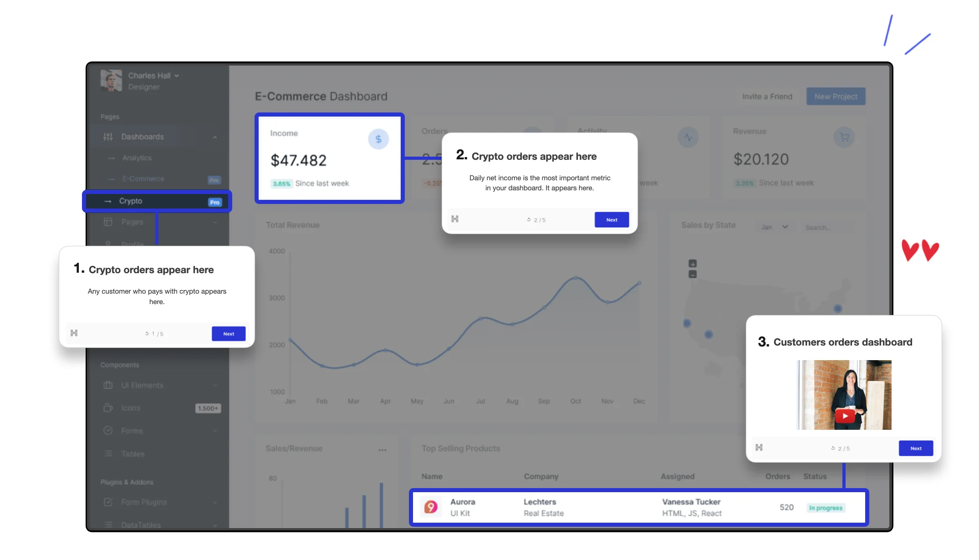Click the Lechters company cell

(x=544, y=507)
